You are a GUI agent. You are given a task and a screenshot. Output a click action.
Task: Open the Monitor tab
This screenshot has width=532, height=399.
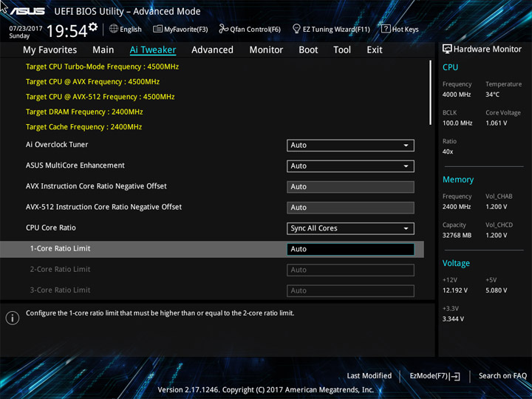pyautogui.click(x=266, y=50)
